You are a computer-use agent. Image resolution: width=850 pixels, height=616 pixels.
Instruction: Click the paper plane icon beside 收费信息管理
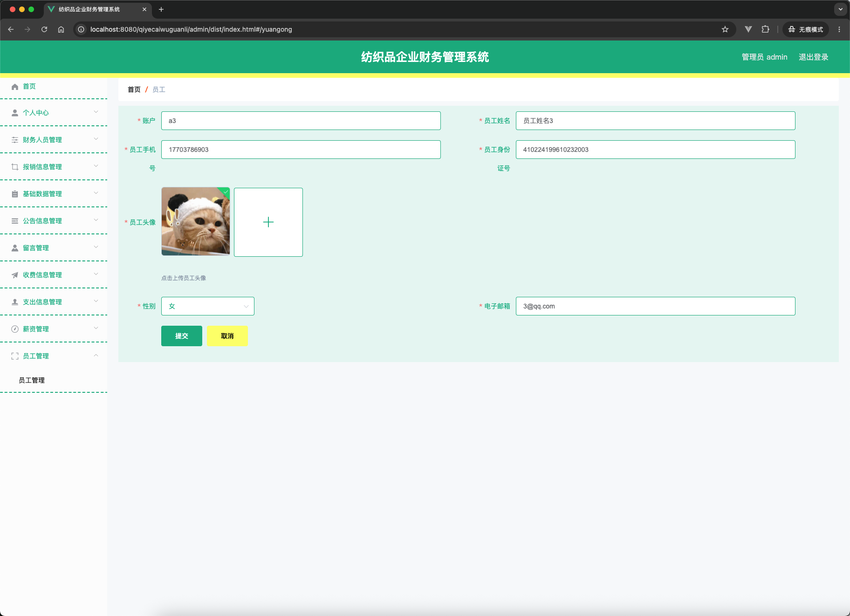[15, 275]
